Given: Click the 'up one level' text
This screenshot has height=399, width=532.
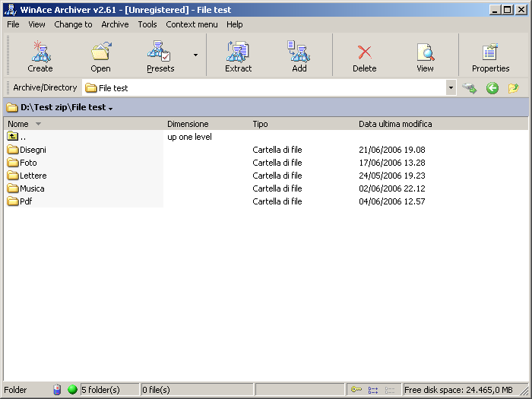Looking at the screenshot, I should (x=189, y=137).
